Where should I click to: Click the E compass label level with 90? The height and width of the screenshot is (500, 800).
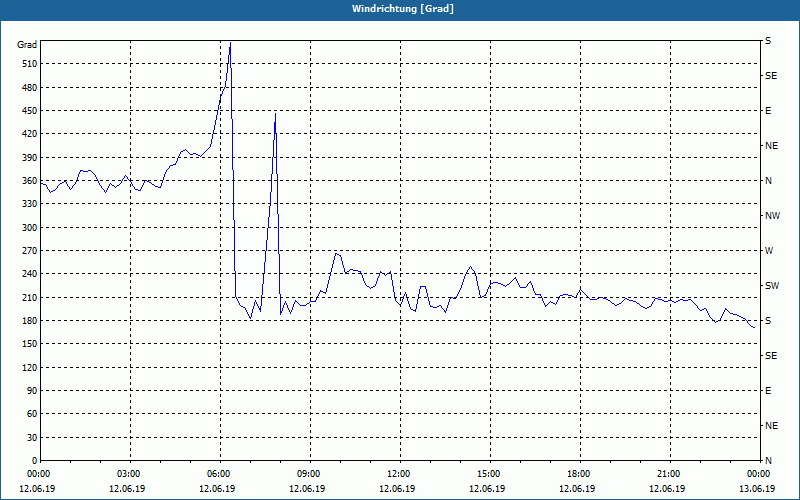coord(768,391)
